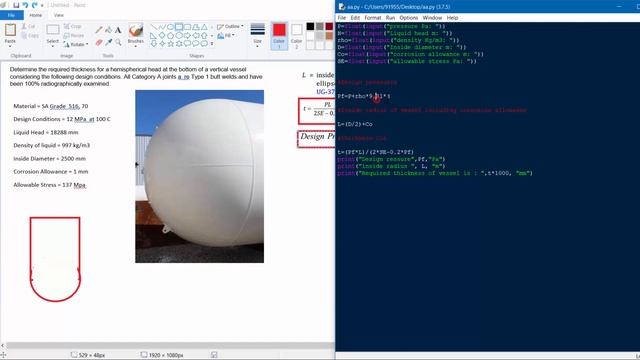Pick the Line shape
The image size is (640, 360).
click(x=153, y=27)
